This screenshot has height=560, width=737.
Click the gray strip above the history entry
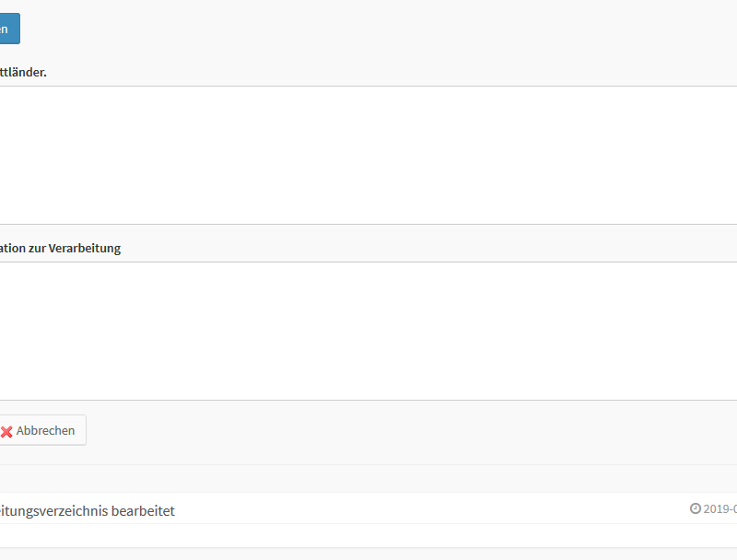point(368,479)
